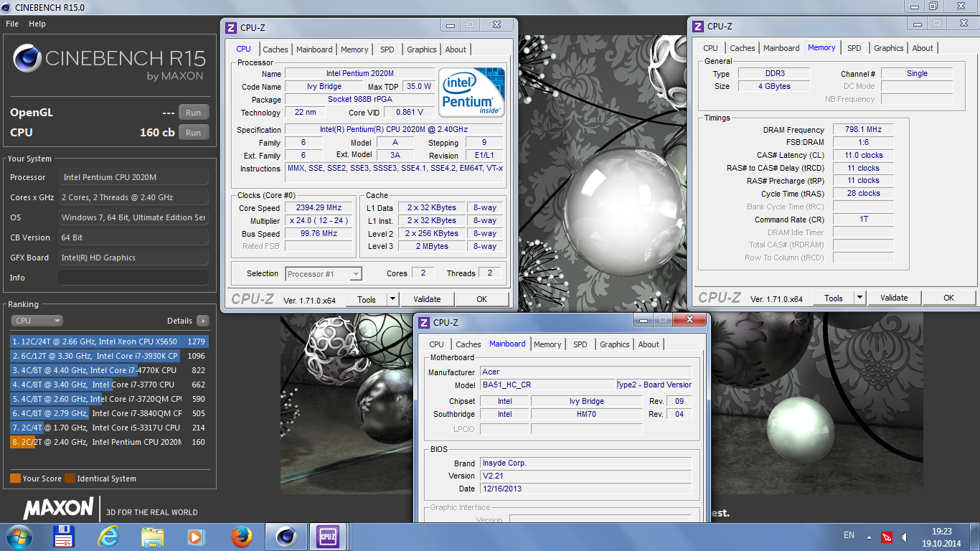Image resolution: width=980 pixels, height=551 pixels.
Task: Open Cinebench Help menu
Action: 37,24
